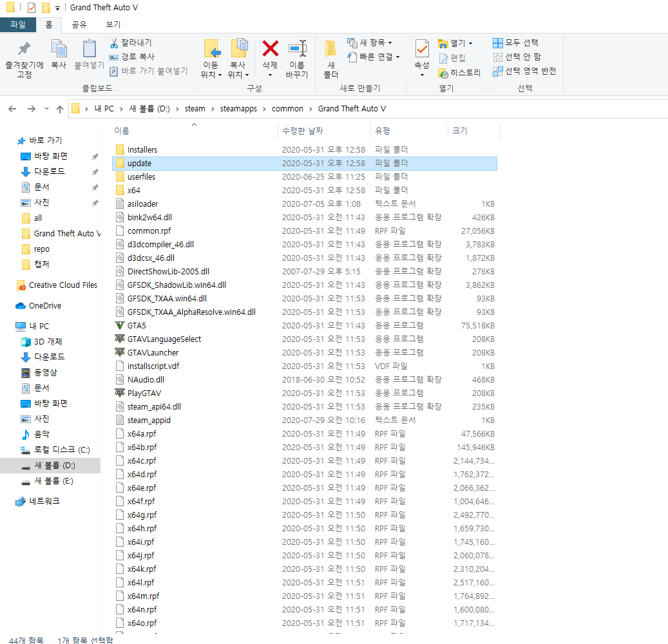Click Invert selection (선택 영역 반전)
This screenshot has height=644, width=668.
[x=524, y=71]
